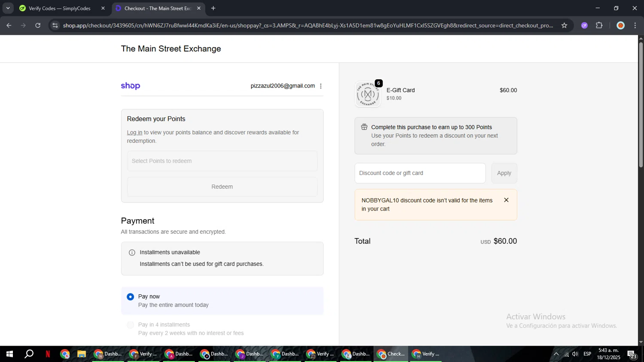Select Pay in 4 installments radio option

coord(131,325)
